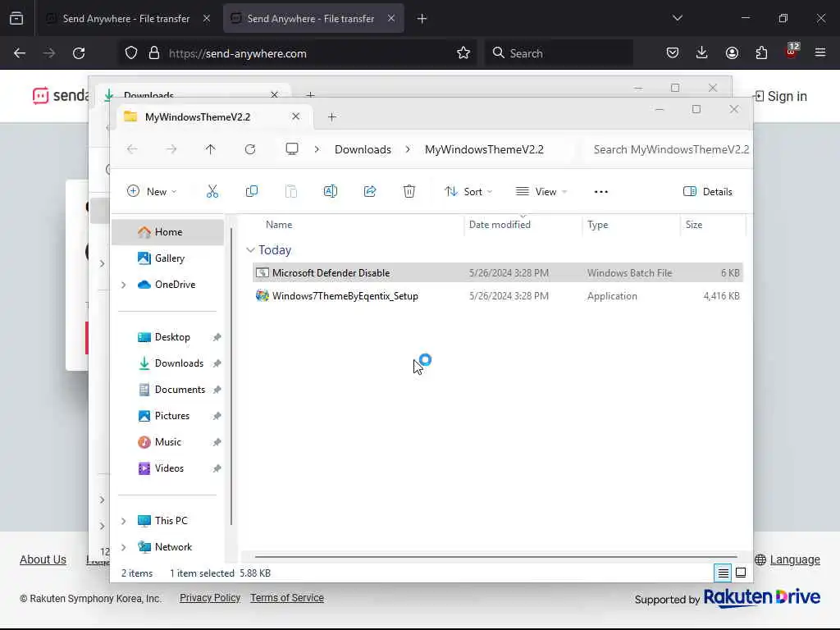The image size is (840, 630).
Task: Expand the OneDrive tree node
Action: pos(124,285)
